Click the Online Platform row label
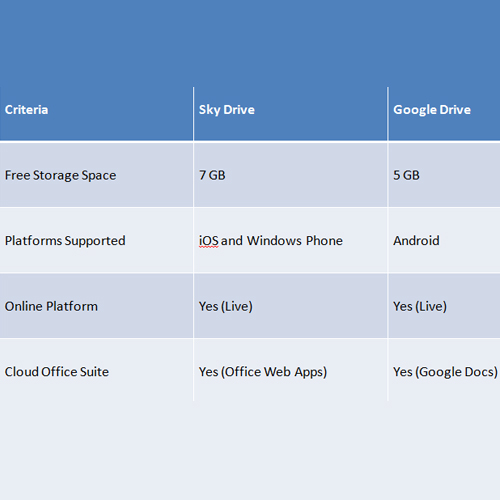500x500 pixels. [x=51, y=306]
